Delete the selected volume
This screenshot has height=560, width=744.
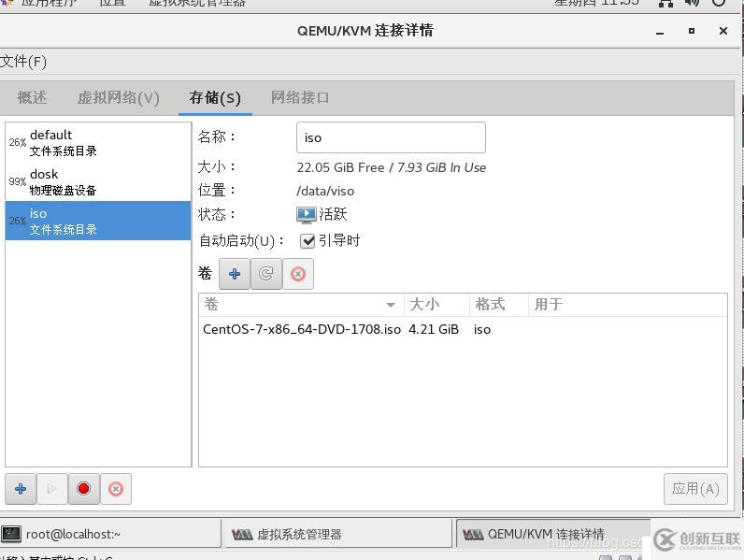click(298, 274)
